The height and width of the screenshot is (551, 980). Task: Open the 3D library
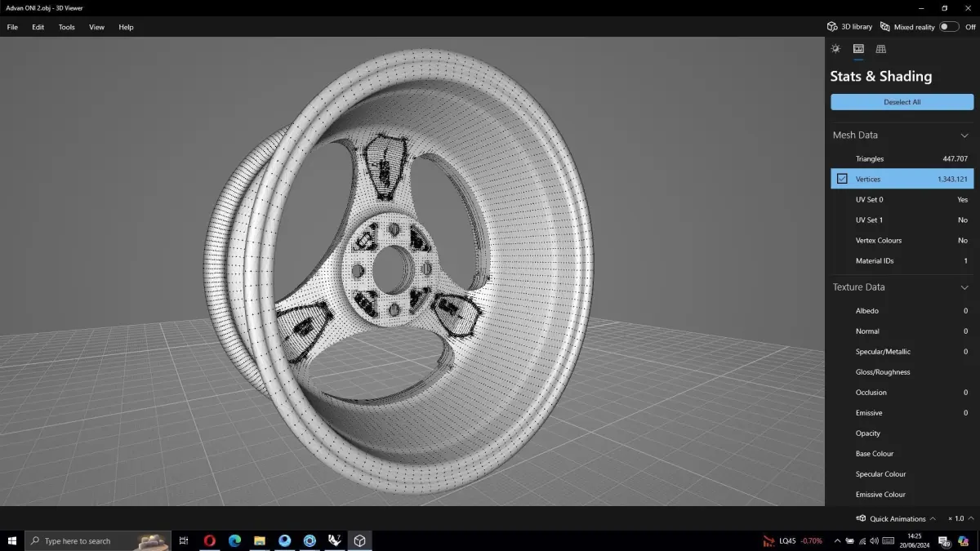tap(849, 27)
